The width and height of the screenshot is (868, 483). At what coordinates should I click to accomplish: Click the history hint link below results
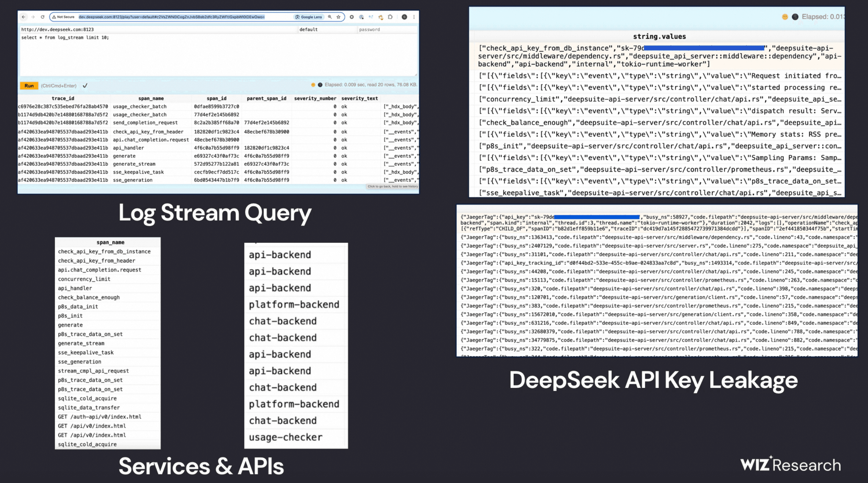click(392, 187)
